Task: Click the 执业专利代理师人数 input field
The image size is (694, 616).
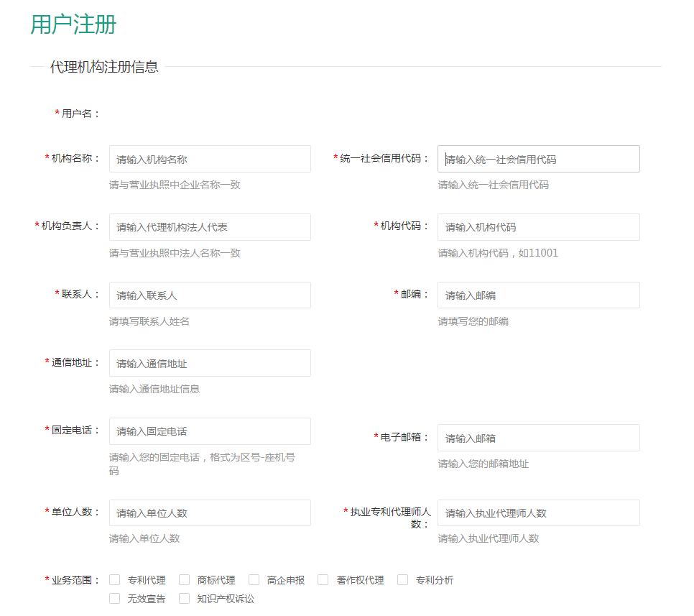Action: coord(538,512)
